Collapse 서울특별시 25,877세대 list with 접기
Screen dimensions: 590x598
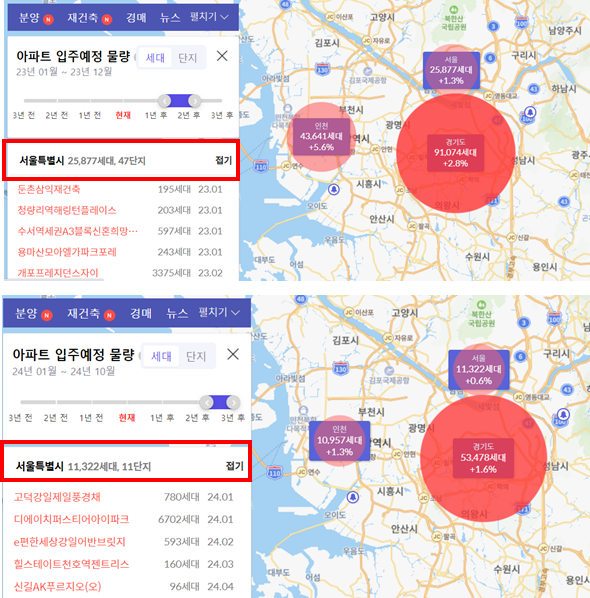pos(224,160)
